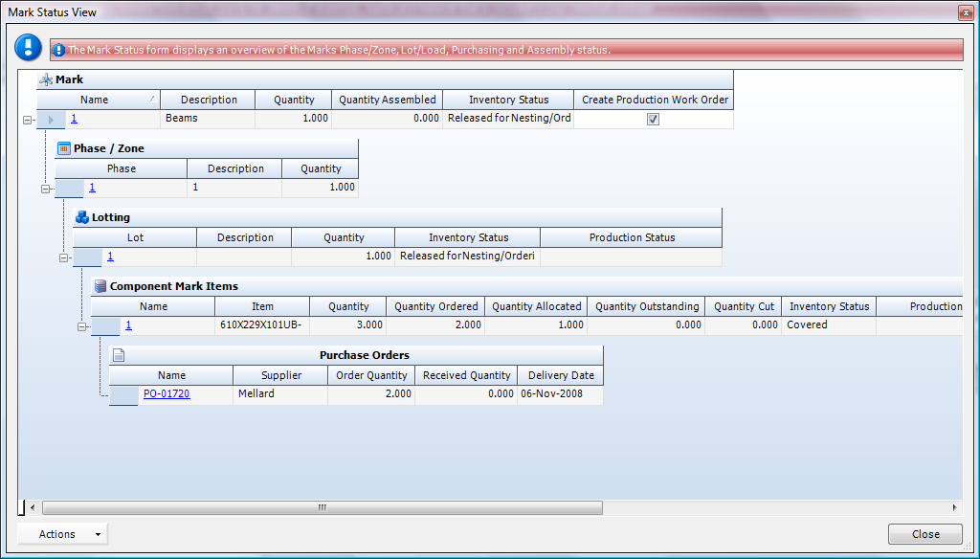Click the row indicator arrow in Mark row
Viewport: 980px width, 559px height.
pos(51,120)
